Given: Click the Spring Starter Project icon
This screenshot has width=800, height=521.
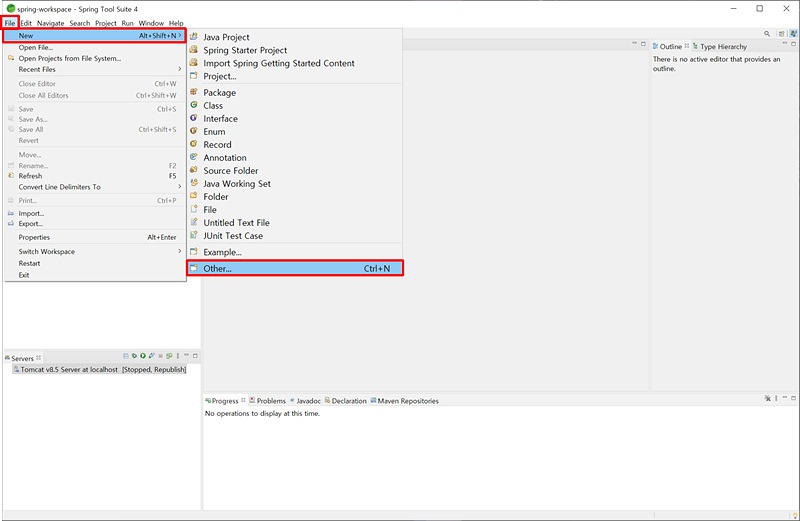Looking at the screenshot, I should coord(194,49).
